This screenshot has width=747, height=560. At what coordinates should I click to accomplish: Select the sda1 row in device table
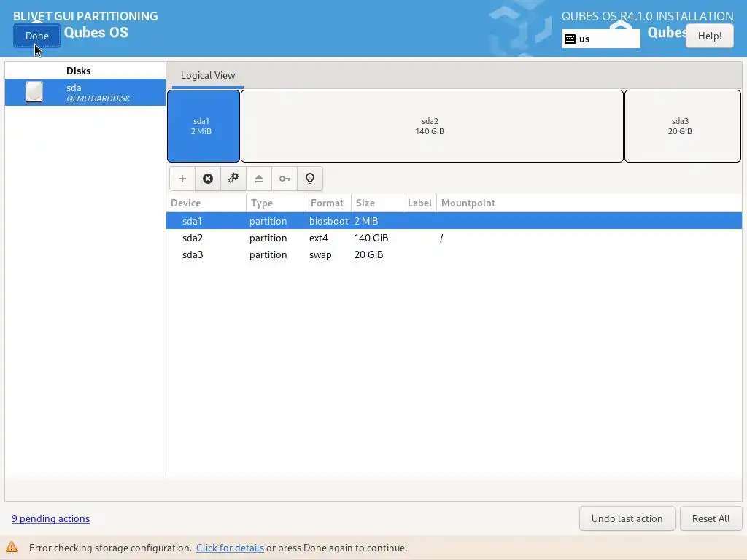point(454,221)
